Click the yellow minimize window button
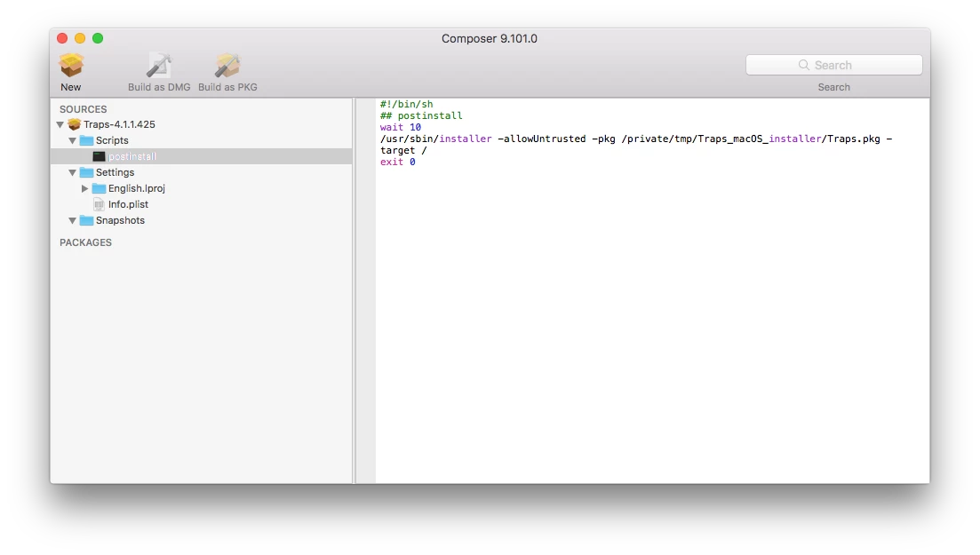 (x=80, y=38)
